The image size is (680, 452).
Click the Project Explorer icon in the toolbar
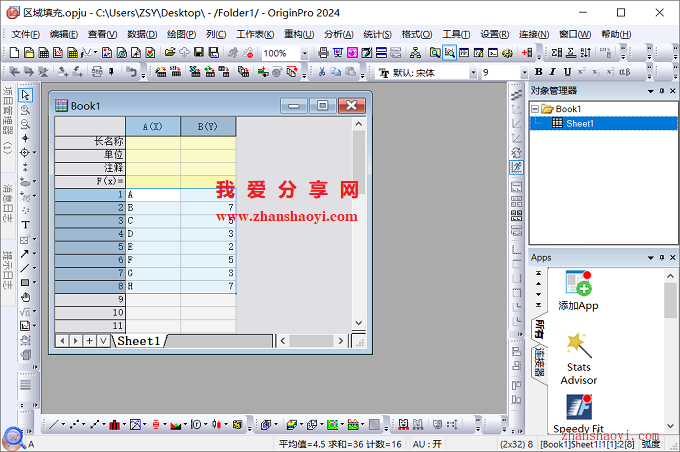pyautogui.click(x=435, y=53)
